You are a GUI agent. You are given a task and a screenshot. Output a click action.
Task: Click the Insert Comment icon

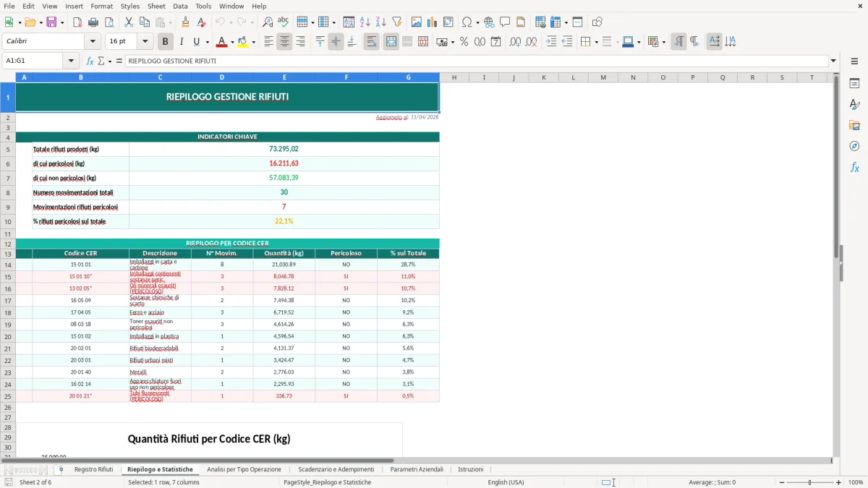pos(505,22)
